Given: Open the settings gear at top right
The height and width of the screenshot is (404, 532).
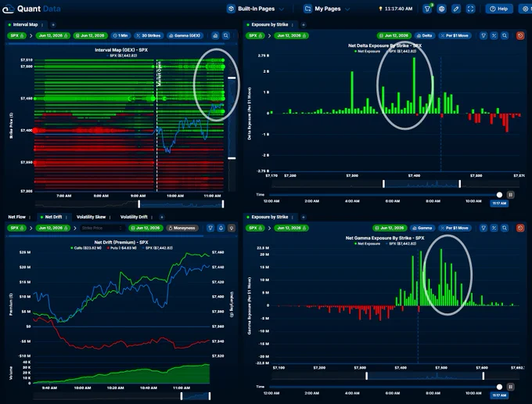Looking at the screenshot, I should 525,9.
